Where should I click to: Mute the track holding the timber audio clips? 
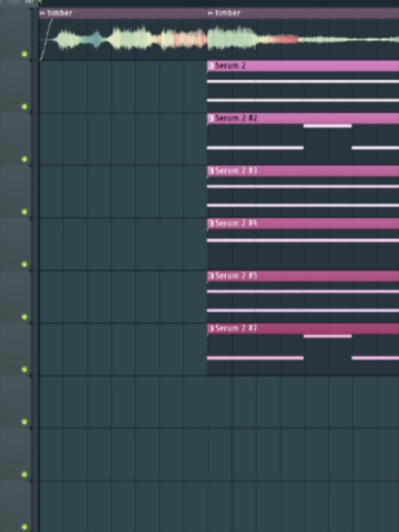(25, 54)
